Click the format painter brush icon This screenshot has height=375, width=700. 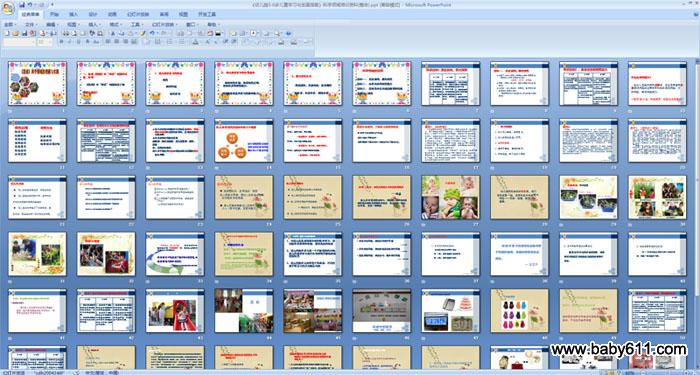point(143,33)
